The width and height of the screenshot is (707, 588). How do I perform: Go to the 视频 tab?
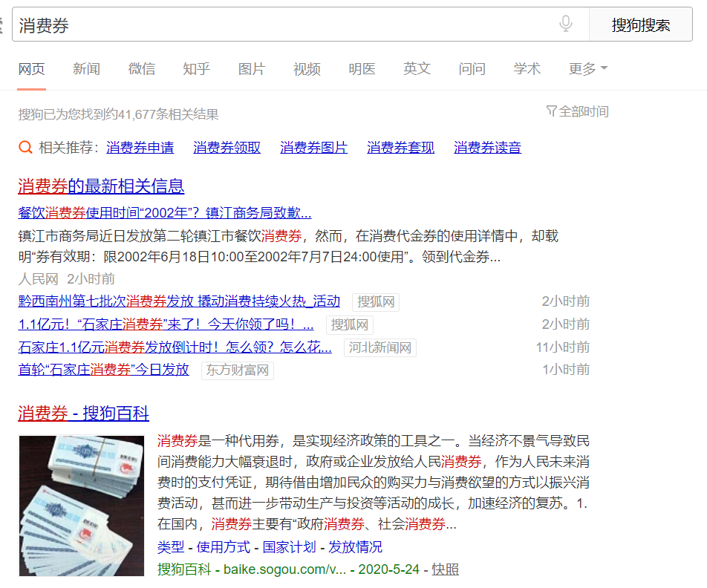(x=307, y=68)
